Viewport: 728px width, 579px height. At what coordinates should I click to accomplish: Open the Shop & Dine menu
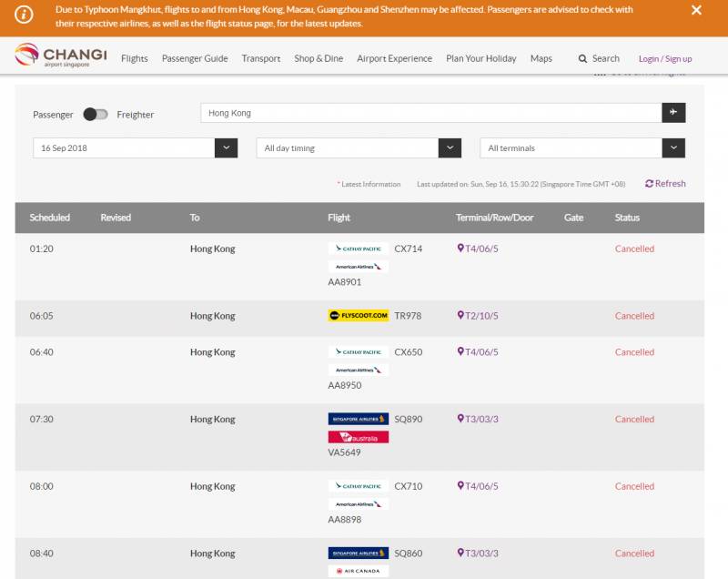[x=318, y=58]
